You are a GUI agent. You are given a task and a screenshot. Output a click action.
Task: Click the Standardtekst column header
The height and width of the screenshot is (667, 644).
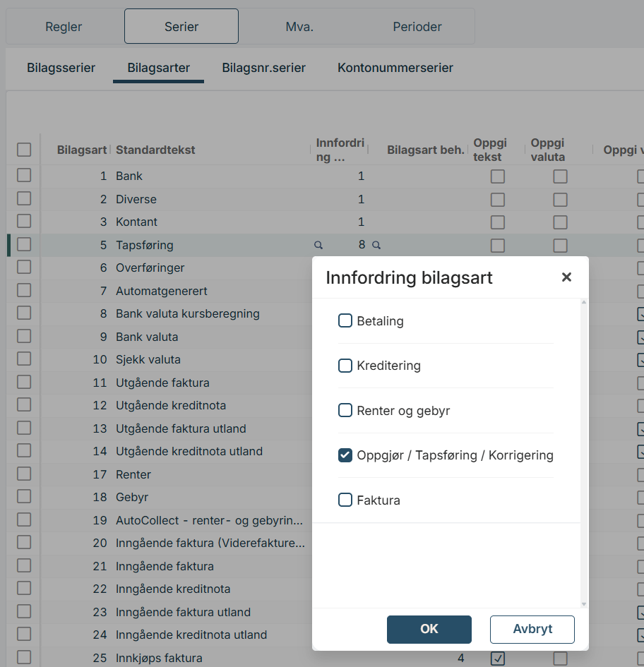(x=155, y=150)
